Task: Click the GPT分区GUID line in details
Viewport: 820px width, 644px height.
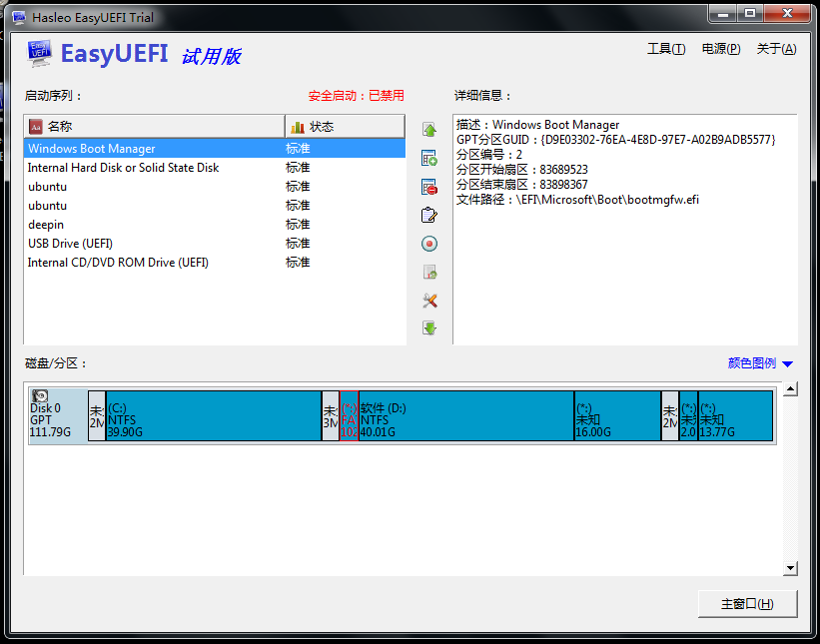Action: point(616,140)
